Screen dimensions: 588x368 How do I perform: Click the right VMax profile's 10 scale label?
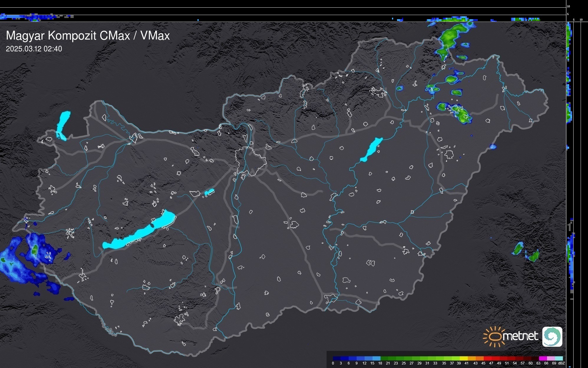pyautogui.click(x=581, y=20)
